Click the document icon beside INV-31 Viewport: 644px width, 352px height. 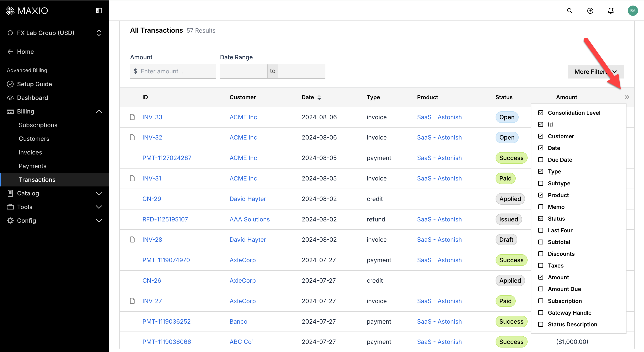132,178
